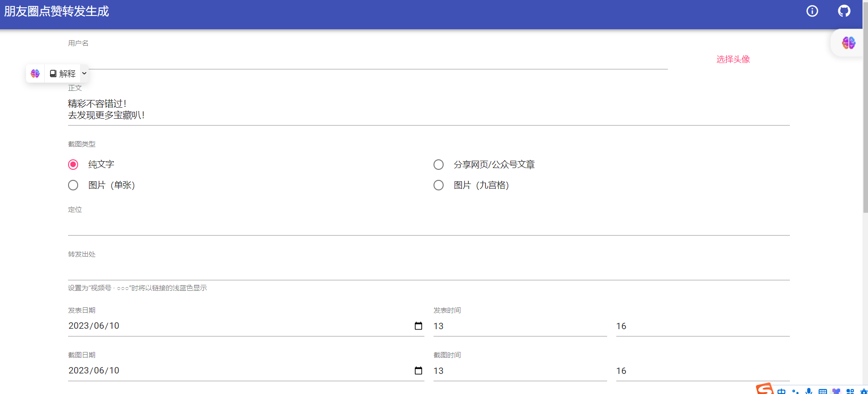Click the floating brain assistant icon at right edge
This screenshot has height=394, width=868.
[848, 43]
